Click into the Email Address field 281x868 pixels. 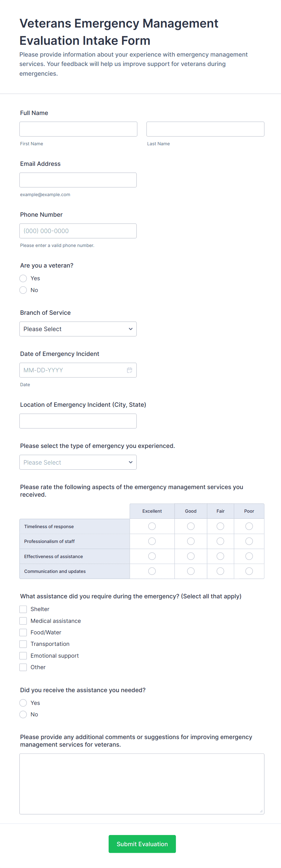(x=78, y=180)
